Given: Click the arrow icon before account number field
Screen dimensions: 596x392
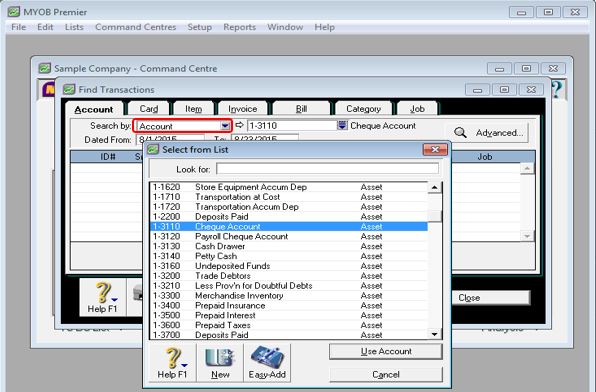Looking at the screenshot, I should tap(239, 125).
